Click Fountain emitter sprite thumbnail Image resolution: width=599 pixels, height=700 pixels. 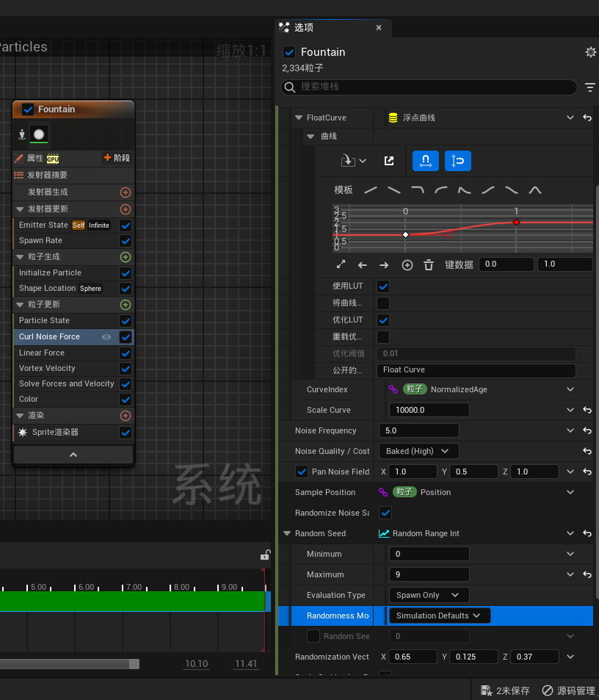point(39,134)
